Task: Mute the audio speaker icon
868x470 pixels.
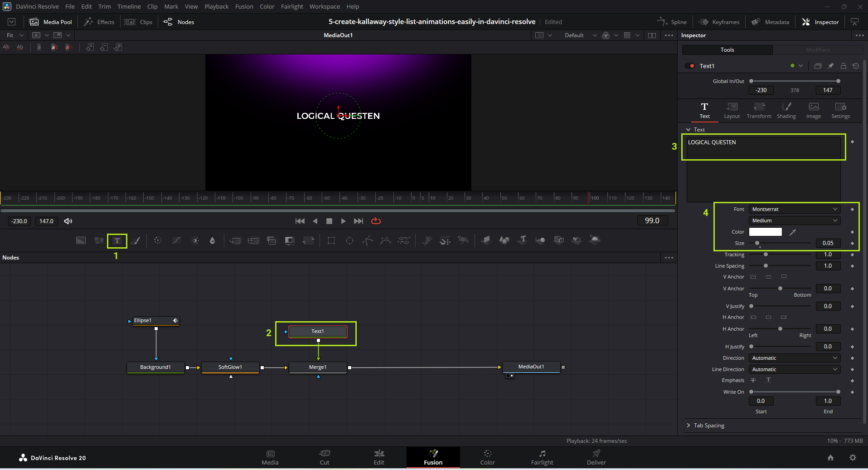Action: [x=68, y=221]
